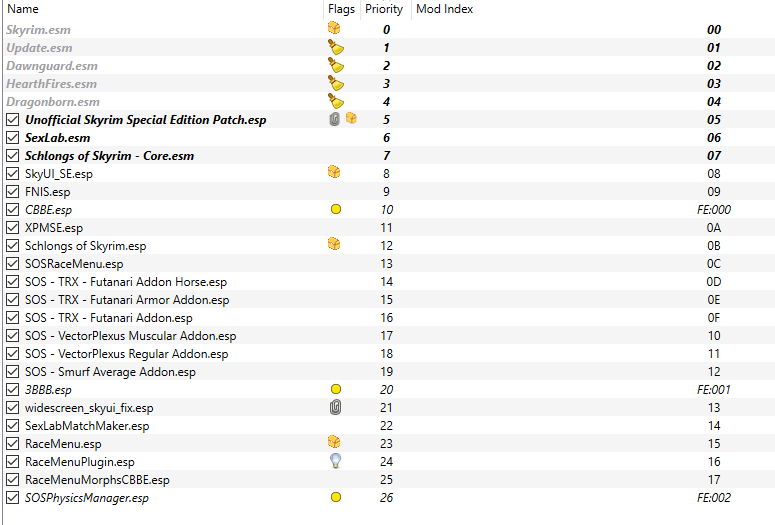This screenshot has height=525, width=775.
Task: Uncheck Unofficial Skyrim Special Edition Patch.esp
Action: [13, 120]
